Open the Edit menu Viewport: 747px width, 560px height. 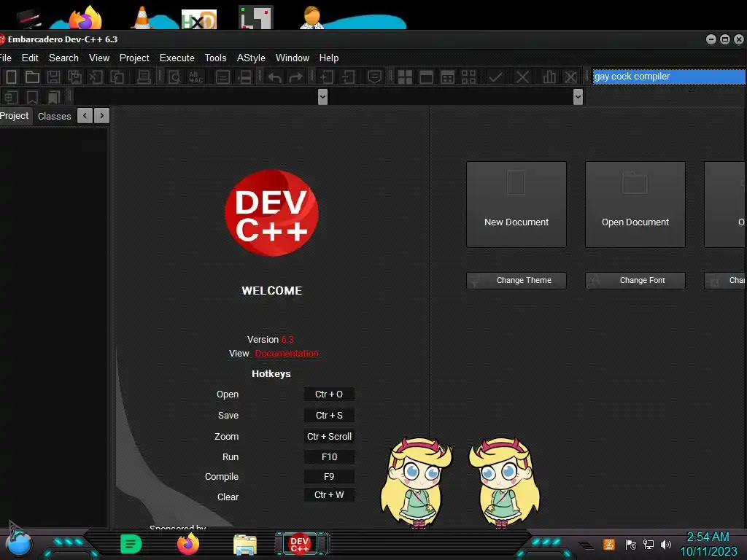30,58
